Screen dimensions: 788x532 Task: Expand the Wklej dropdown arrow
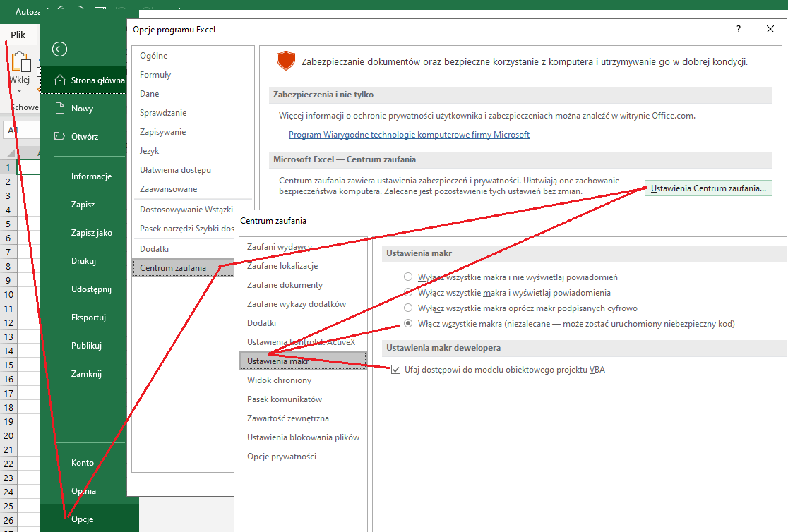pos(19,91)
